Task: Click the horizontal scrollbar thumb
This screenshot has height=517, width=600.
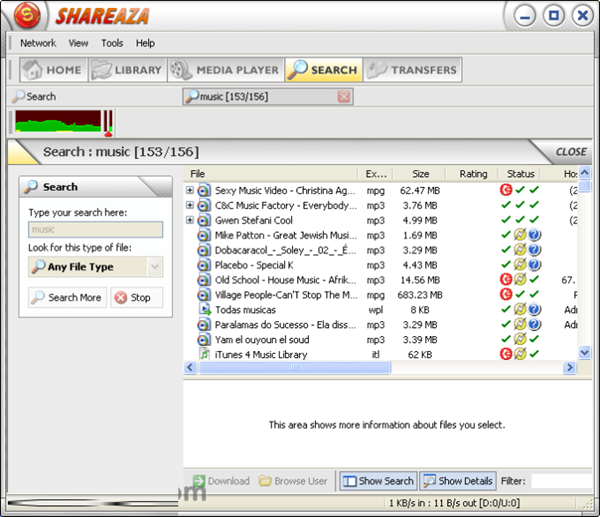Action: tap(294, 368)
